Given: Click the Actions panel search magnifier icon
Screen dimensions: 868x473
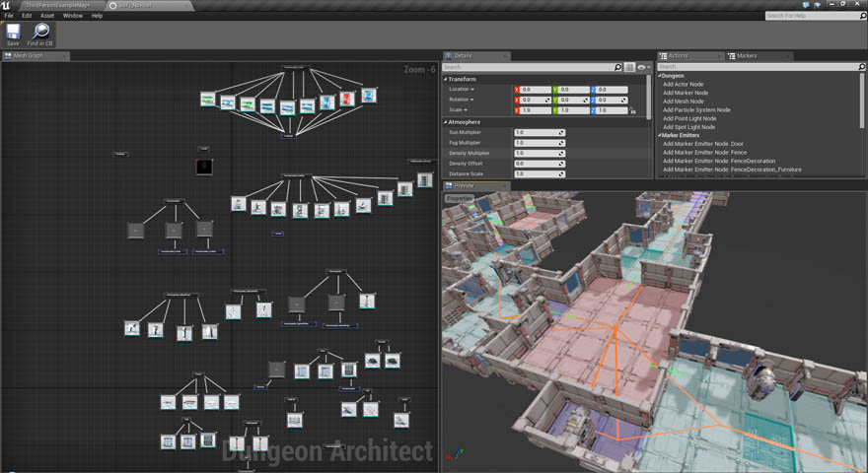Looking at the screenshot, I should (x=861, y=67).
